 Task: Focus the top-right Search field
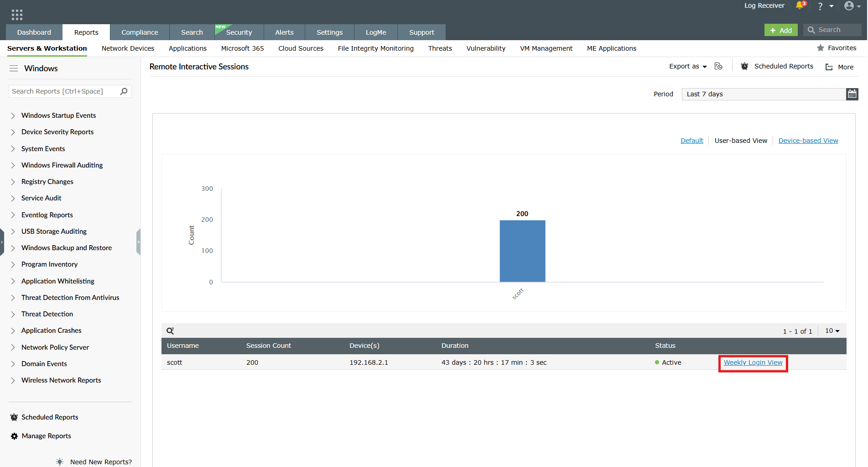click(x=832, y=30)
